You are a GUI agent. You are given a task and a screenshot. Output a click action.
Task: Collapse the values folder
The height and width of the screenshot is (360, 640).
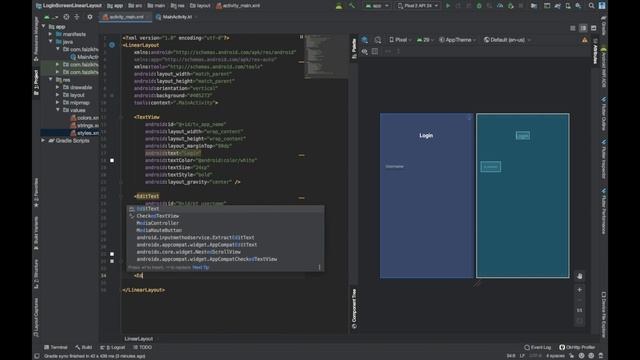58,110
